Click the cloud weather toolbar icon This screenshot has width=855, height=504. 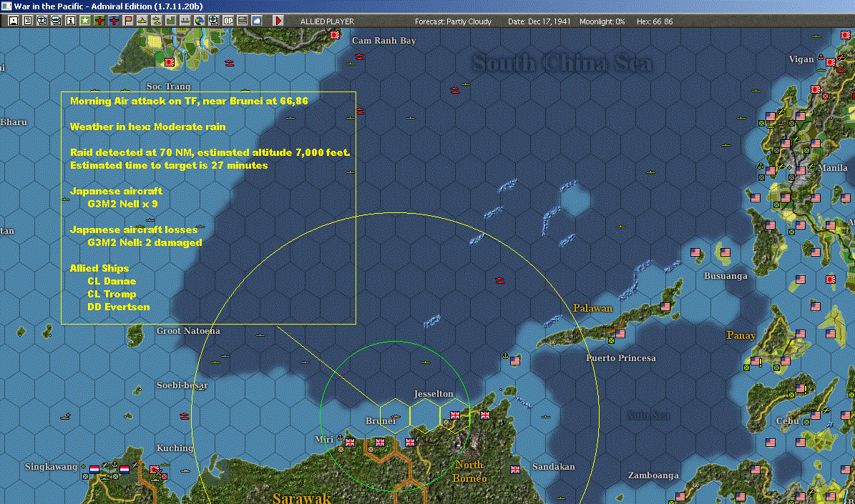[x=256, y=21]
